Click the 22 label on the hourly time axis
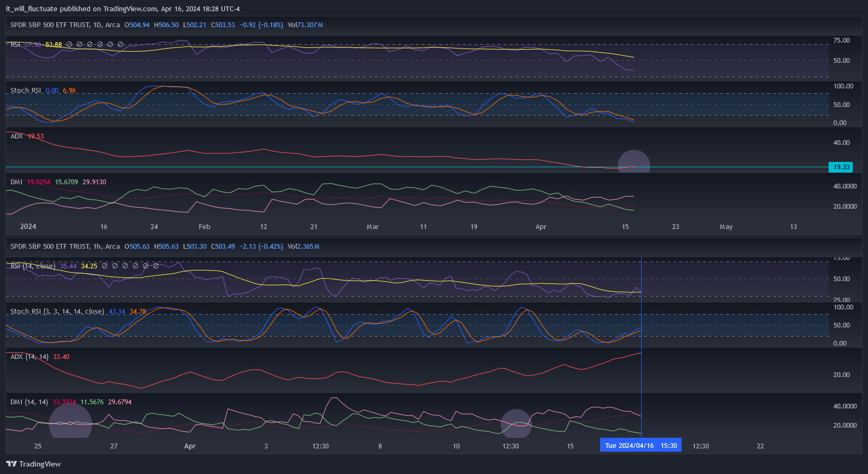Screen dimensions: 868x474 (760, 446)
